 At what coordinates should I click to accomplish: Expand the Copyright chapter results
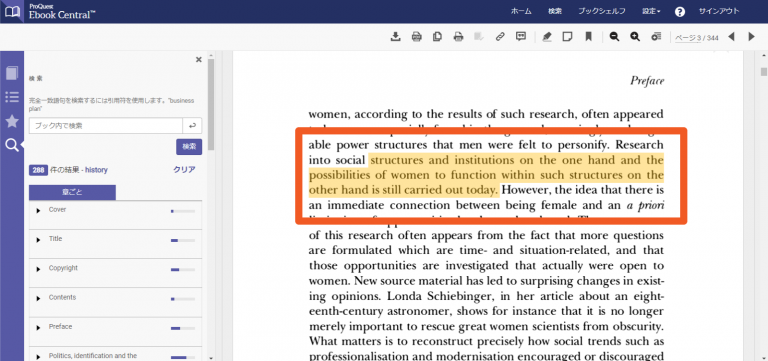(38, 269)
